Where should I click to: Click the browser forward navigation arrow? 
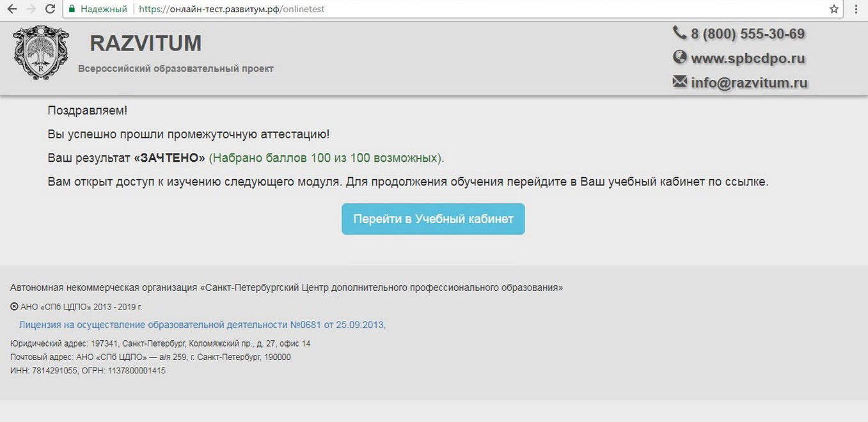tap(32, 9)
